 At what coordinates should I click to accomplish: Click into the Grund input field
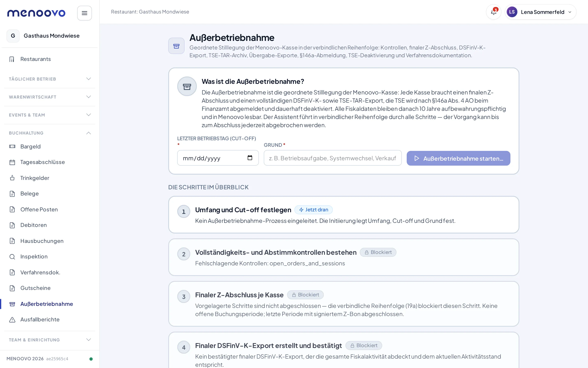[333, 158]
